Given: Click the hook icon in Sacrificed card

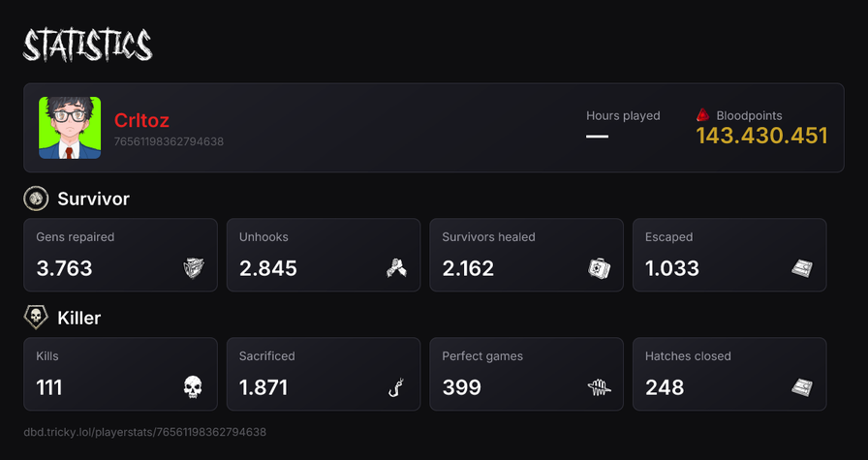Looking at the screenshot, I should click(x=396, y=387).
